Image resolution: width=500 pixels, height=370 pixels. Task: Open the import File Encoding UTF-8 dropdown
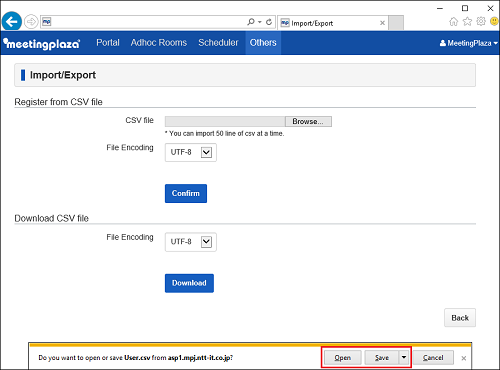191,152
